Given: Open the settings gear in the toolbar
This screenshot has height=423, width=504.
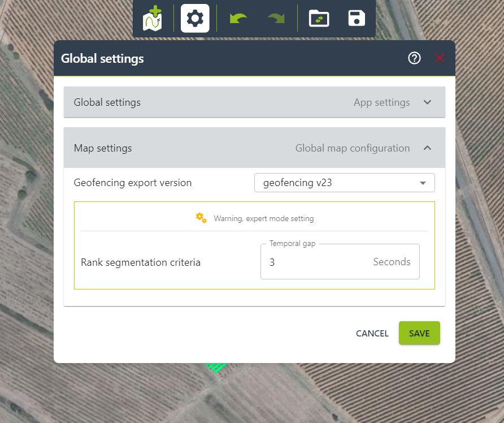Looking at the screenshot, I should click(x=194, y=18).
